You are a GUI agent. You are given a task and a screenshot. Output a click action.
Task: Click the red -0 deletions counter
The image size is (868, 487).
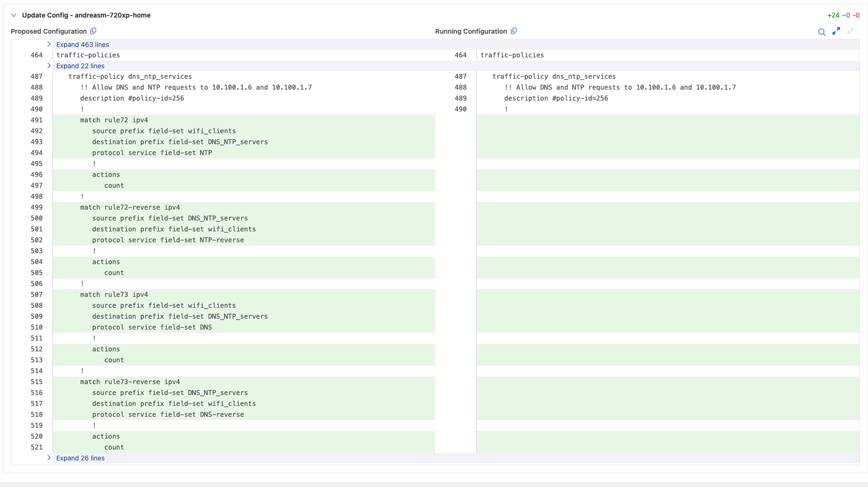point(856,15)
